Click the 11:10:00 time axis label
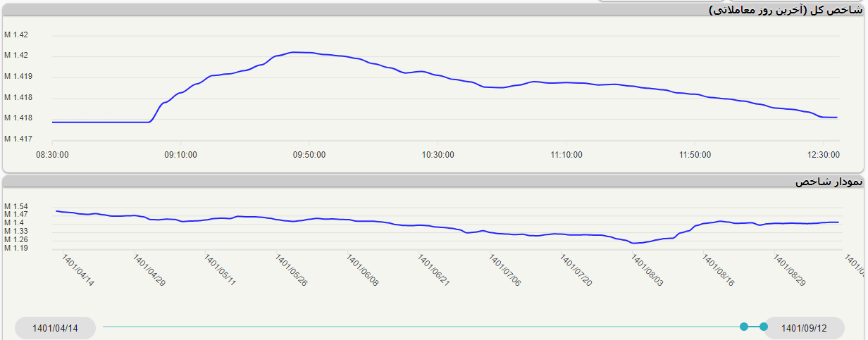Screen dimensions: 868x340 (x=566, y=154)
